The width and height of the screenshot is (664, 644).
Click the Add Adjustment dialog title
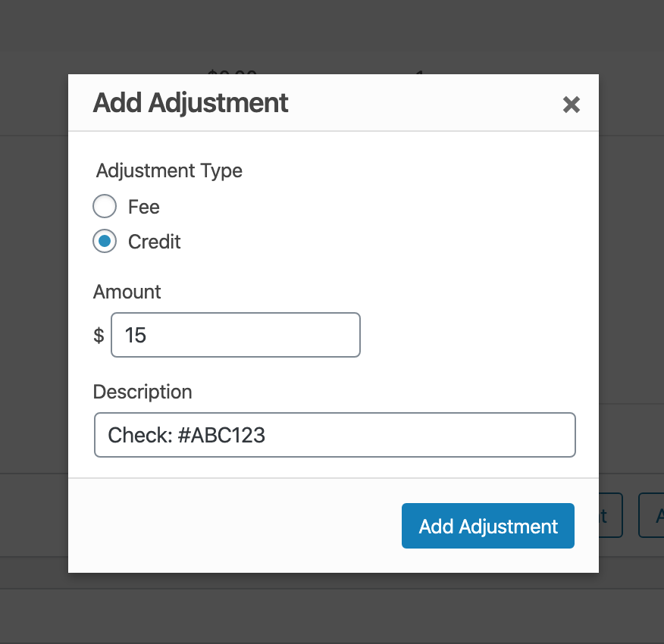tap(190, 103)
